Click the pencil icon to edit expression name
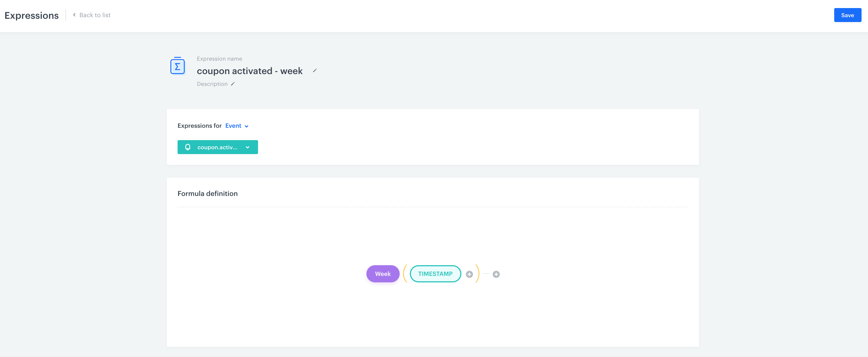Viewport: 868px width, 357px height. click(315, 71)
